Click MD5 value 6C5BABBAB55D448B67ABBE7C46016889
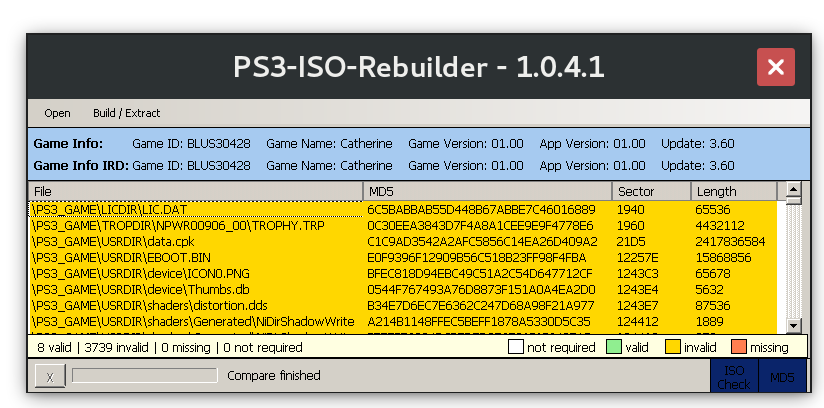 click(481, 210)
